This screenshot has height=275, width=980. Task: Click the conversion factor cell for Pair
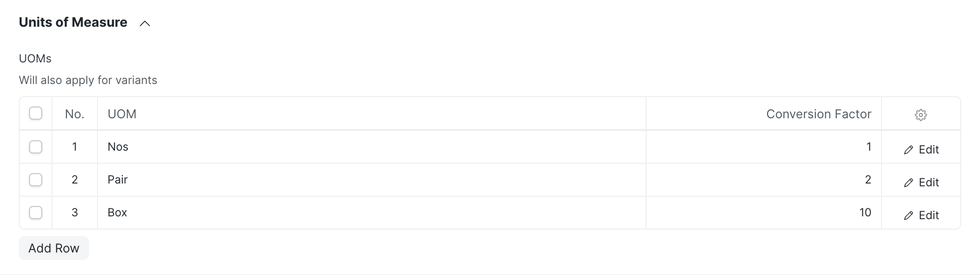point(763,180)
